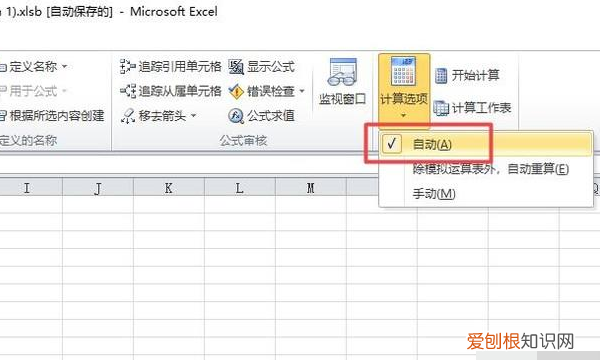
Task: Click the Calculate Sheet (计算工作表) icon
Action: point(441,108)
